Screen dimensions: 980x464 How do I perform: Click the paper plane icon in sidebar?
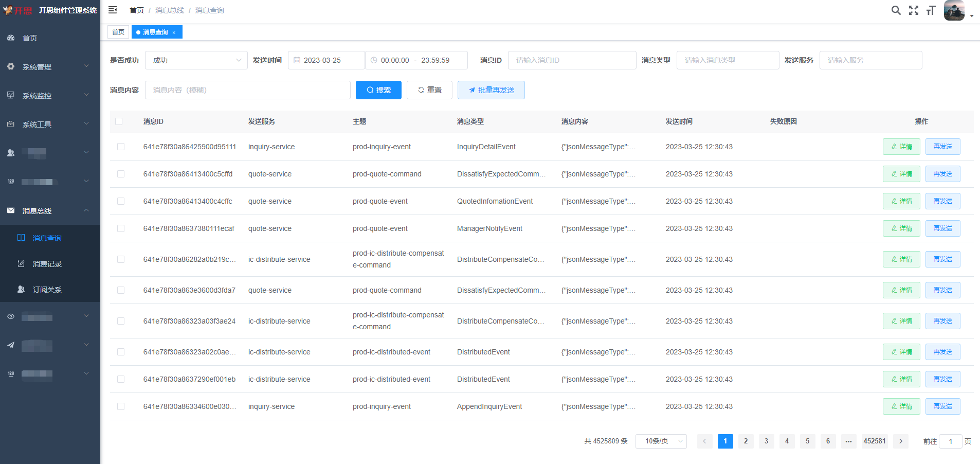click(11, 345)
